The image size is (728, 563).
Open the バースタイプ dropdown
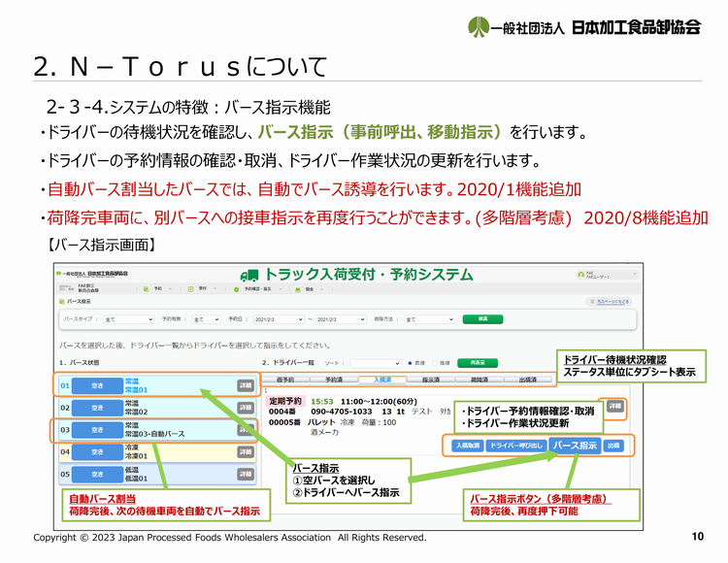pos(128,319)
